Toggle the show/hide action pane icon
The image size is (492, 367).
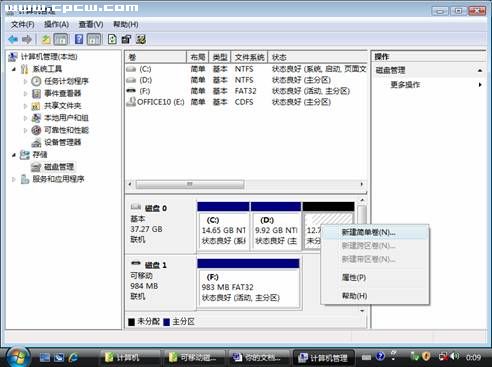point(94,39)
